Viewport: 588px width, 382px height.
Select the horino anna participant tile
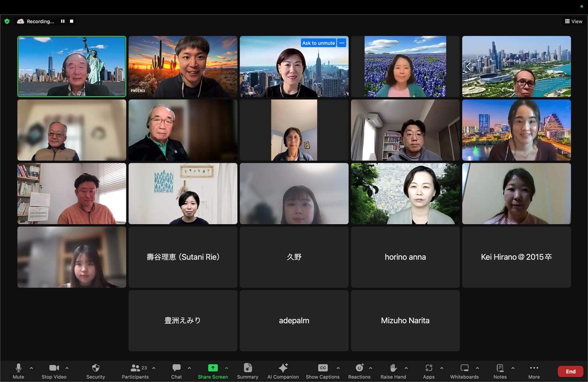[405, 257]
